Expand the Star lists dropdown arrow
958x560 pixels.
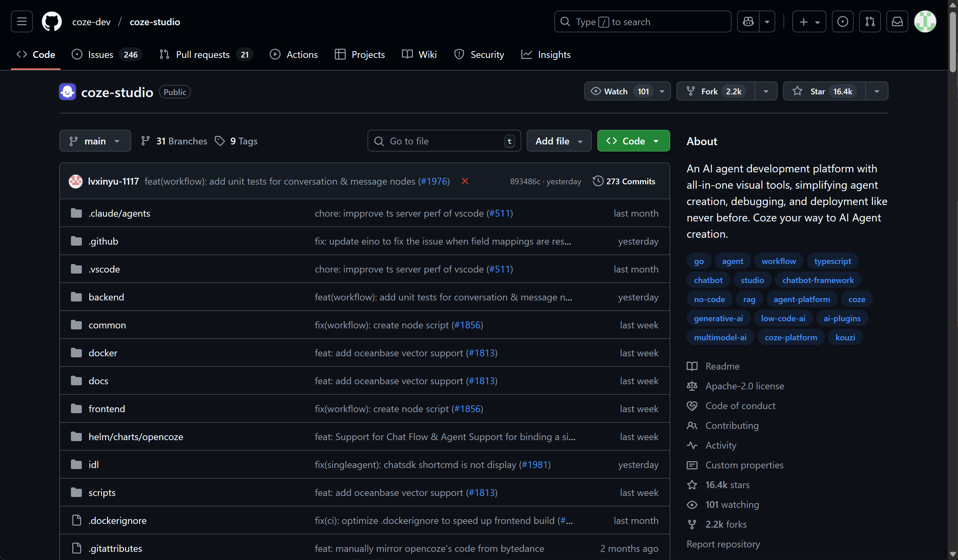(x=877, y=91)
